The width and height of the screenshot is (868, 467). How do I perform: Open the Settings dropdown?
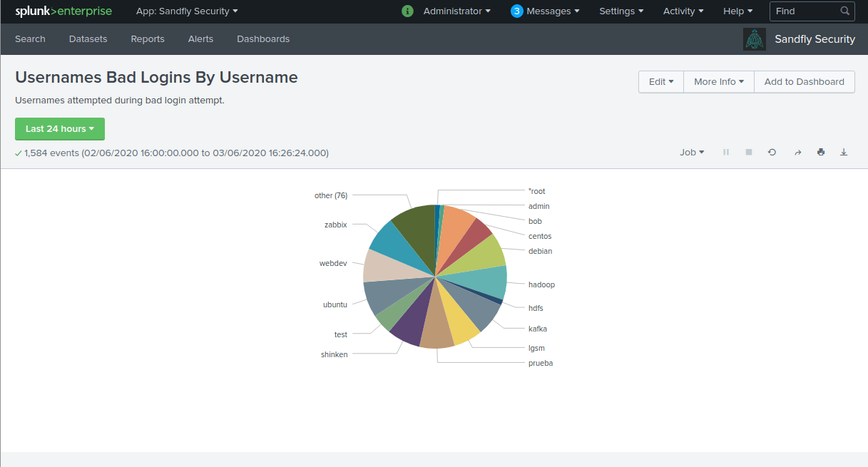(x=621, y=11)
